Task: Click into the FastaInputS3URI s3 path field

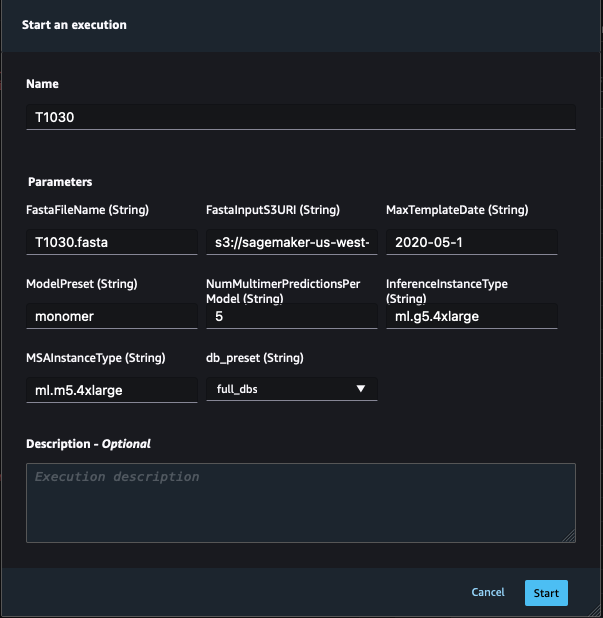Action: [x=292, y=242]
